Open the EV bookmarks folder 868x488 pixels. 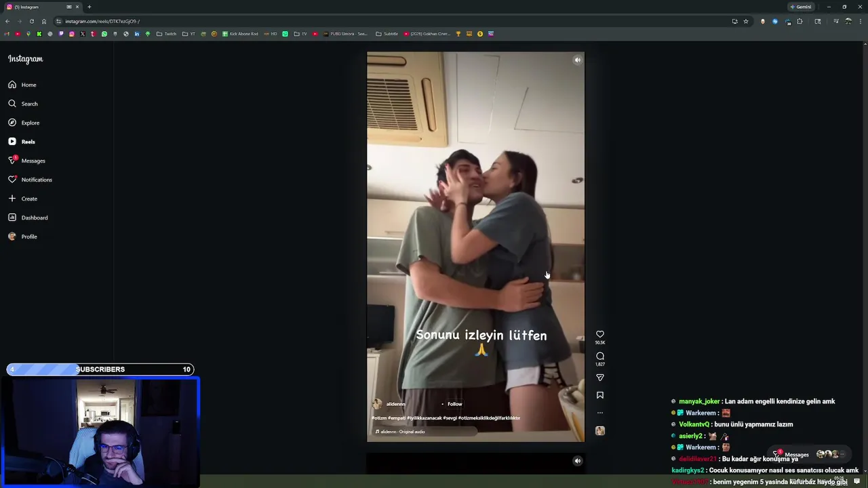click(x=300, y=34)
